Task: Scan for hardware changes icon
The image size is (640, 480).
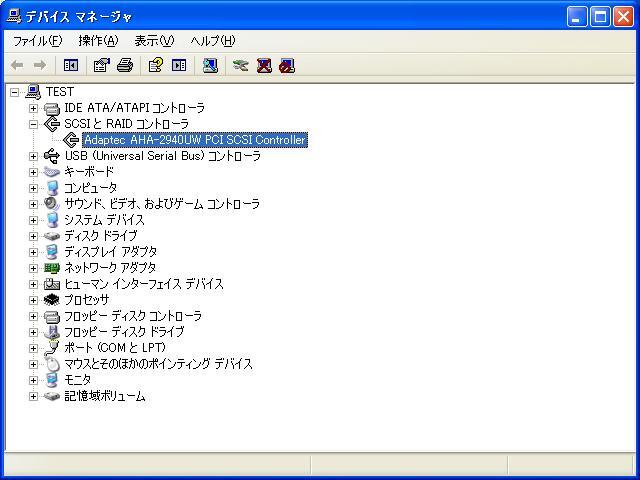Action: [210, 65]
